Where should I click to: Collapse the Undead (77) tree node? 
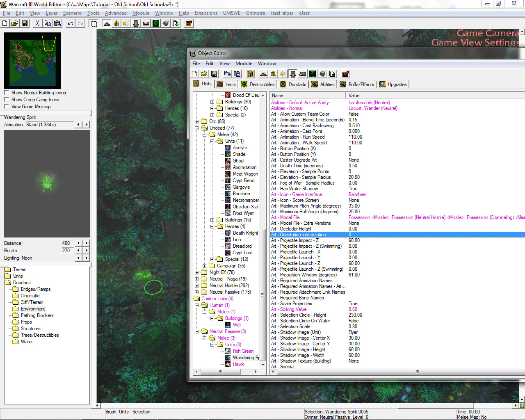(197, 128)
